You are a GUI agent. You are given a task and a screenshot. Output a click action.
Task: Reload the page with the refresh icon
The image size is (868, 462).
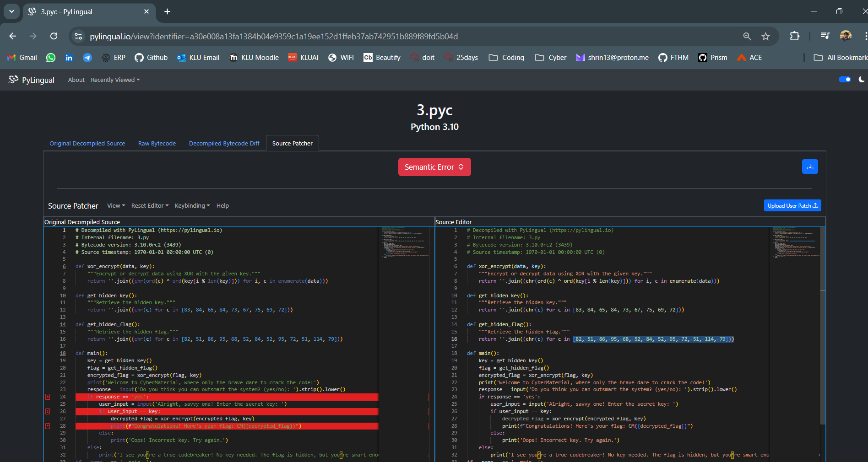(54, 36)
